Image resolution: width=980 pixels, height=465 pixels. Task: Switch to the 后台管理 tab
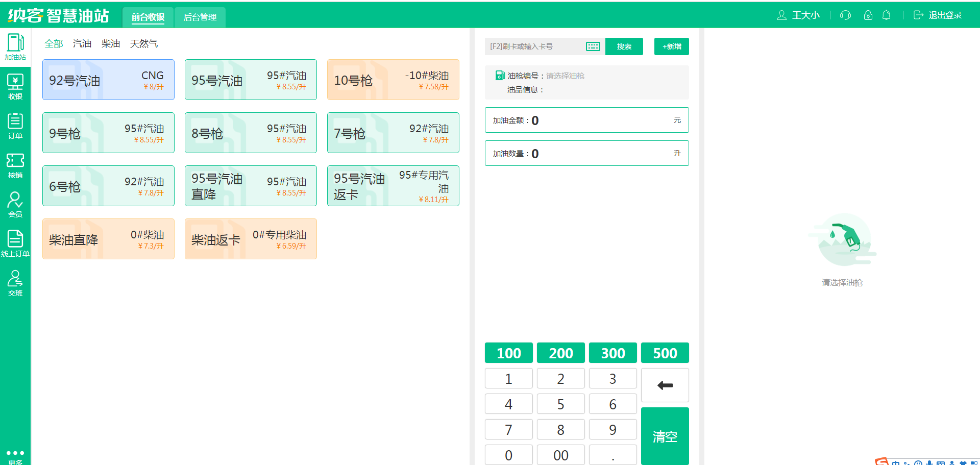(x=200, y=17)
